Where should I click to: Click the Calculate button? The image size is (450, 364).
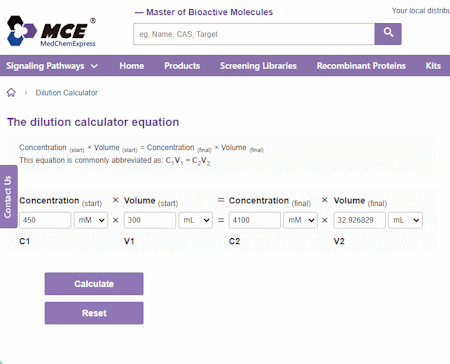(94, 284)
